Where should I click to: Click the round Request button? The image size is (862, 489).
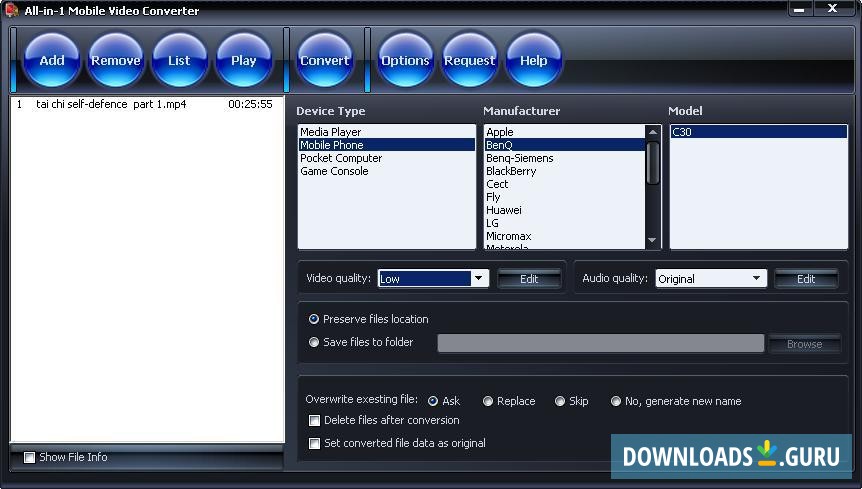pyautogui.click(x=469, y=60)
